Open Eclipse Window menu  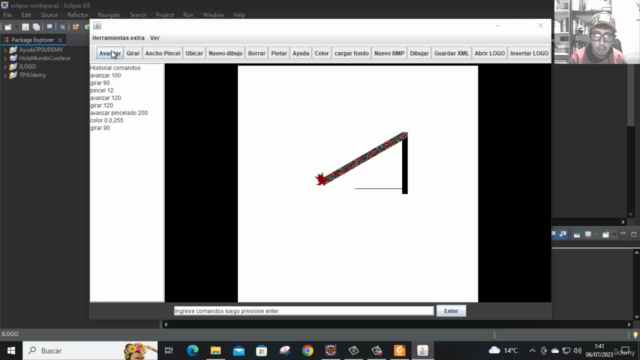coord(213,15)
